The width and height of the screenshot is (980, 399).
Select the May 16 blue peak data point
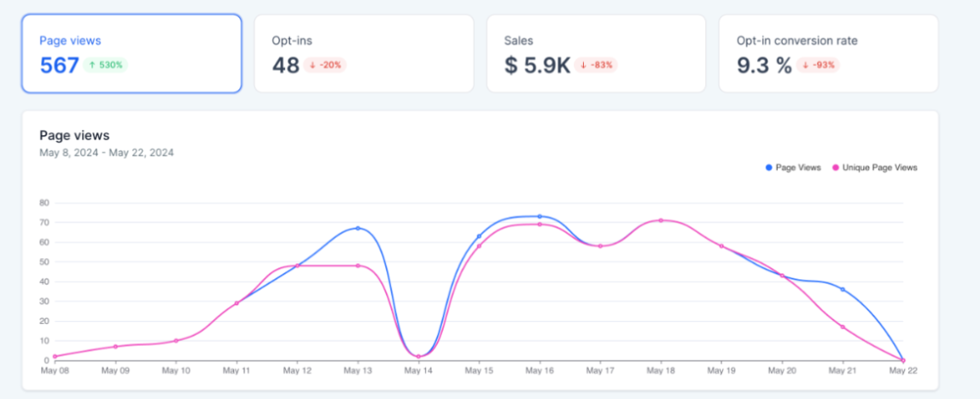[x=540, y=216]
